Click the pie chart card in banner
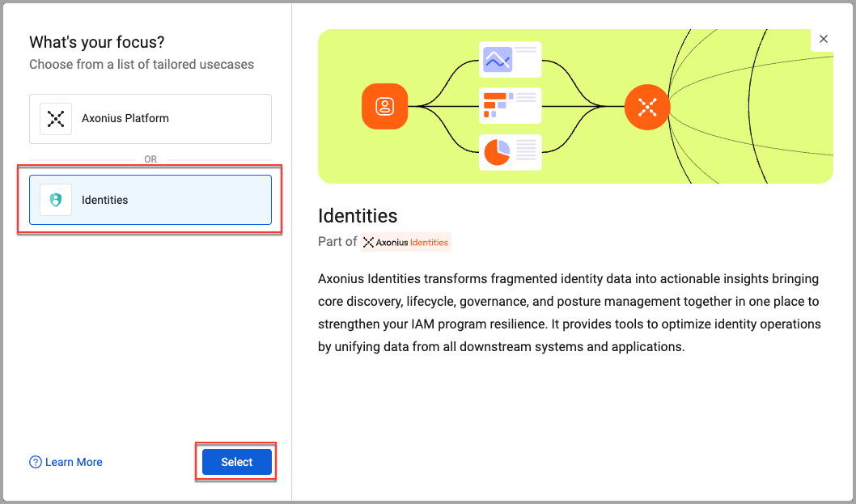This screenshot has width=856, height=504. click(511, 152)
